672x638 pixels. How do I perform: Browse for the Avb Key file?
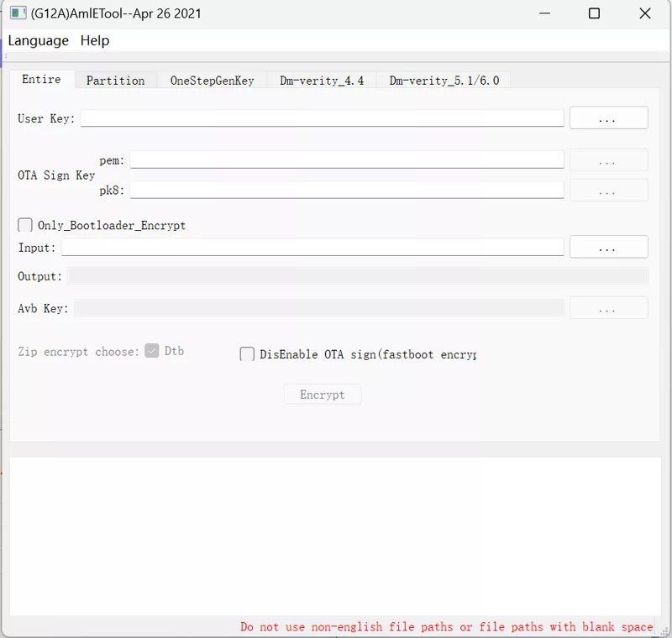point(608,308)
